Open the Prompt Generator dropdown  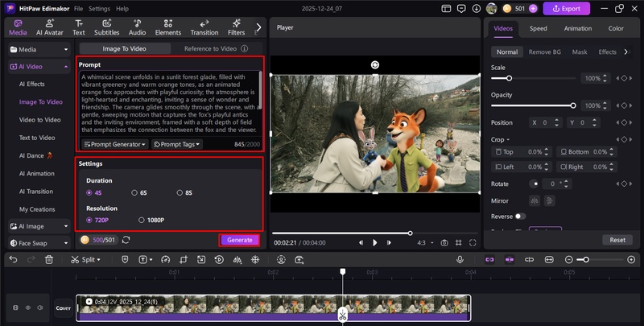[x=115, y=144]
